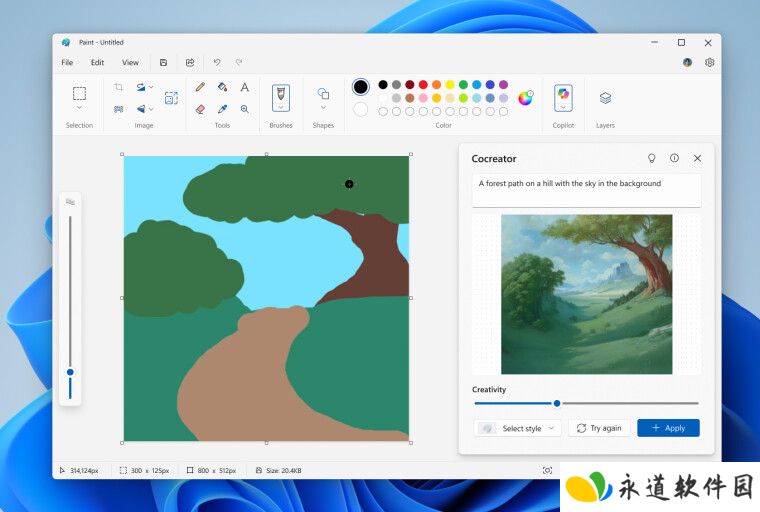Open Paint settings gear
This screenshot has height=512, width=760.
pyautogui.click(x=710, y=63)
